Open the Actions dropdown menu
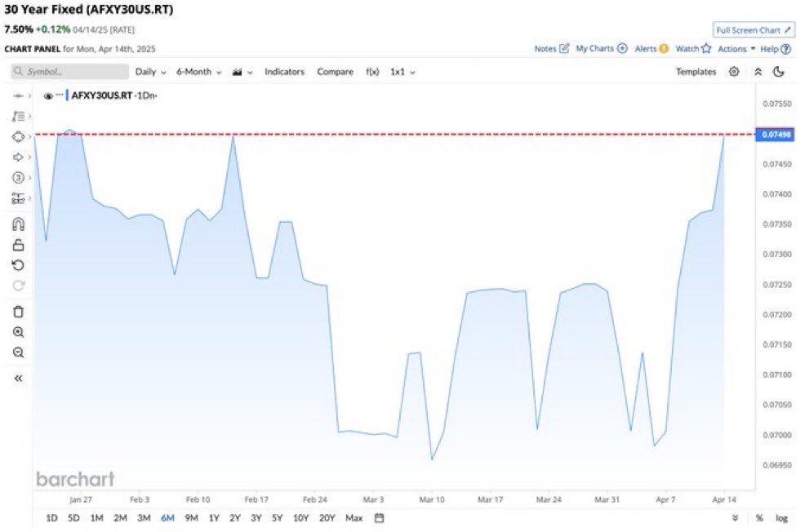Viewport: 805px width, 532px height. 735,49
